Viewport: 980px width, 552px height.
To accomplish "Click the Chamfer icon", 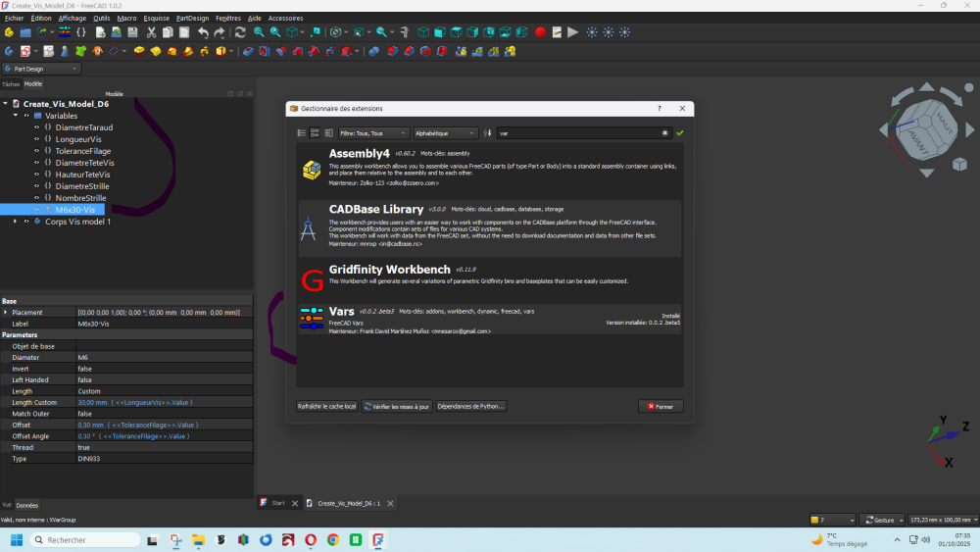I will 410,51.
